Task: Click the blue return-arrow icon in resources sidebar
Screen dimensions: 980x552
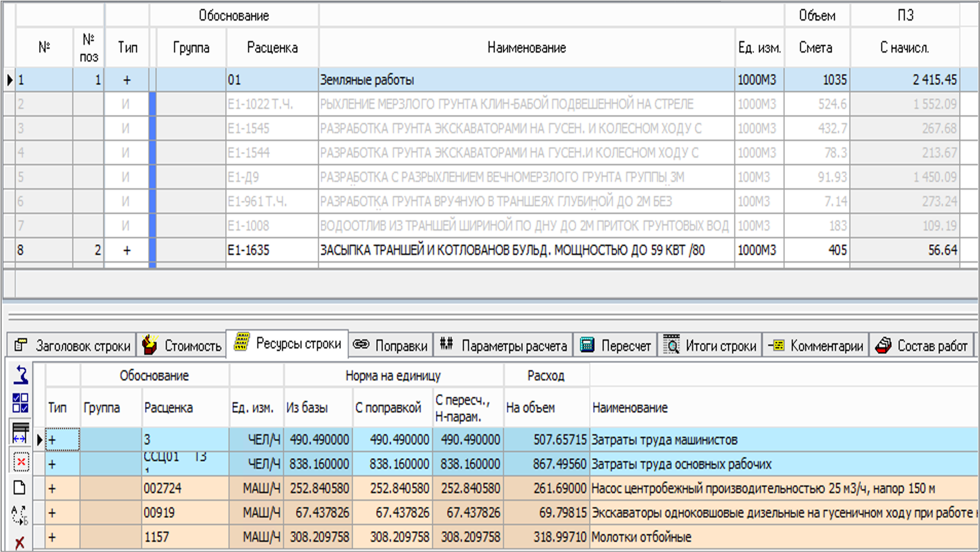Action: click(20, 375)
